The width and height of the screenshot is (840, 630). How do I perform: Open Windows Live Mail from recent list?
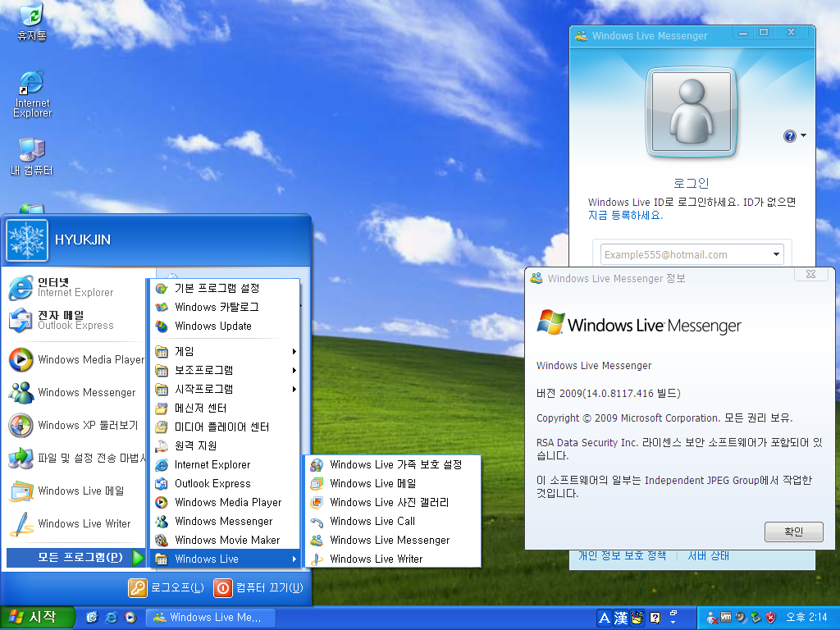(76, 491)
